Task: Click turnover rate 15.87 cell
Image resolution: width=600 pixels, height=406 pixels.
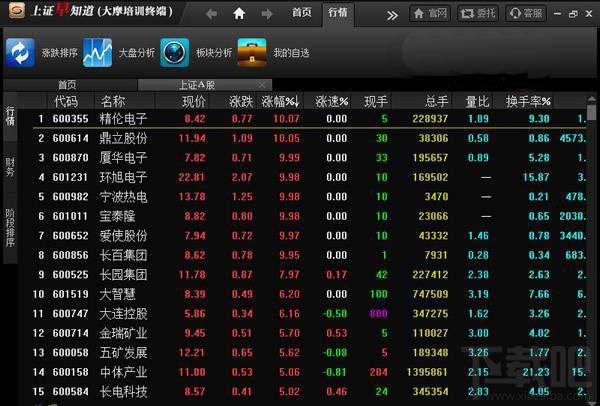Action: click(x=536, y=177)
